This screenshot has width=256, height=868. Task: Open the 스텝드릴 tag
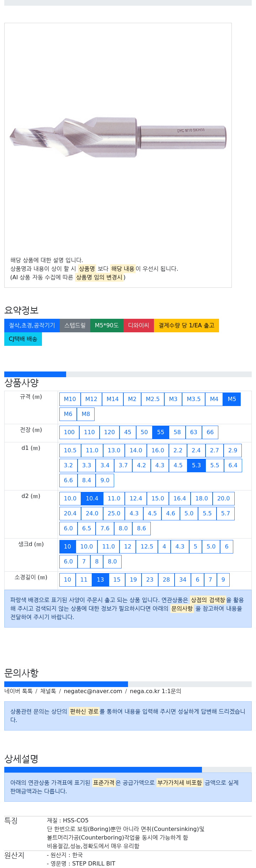(75, 326)
